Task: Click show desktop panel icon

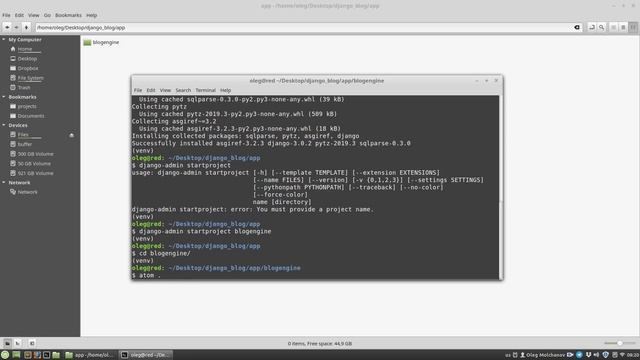Action: coord(16,355)
